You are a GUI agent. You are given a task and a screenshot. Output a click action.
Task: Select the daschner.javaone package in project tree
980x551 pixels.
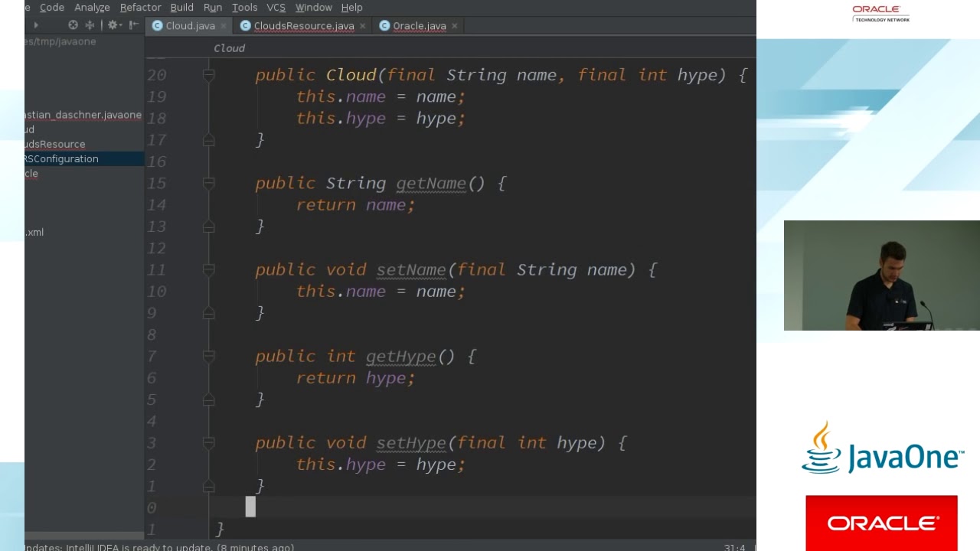tap(83, 115)
